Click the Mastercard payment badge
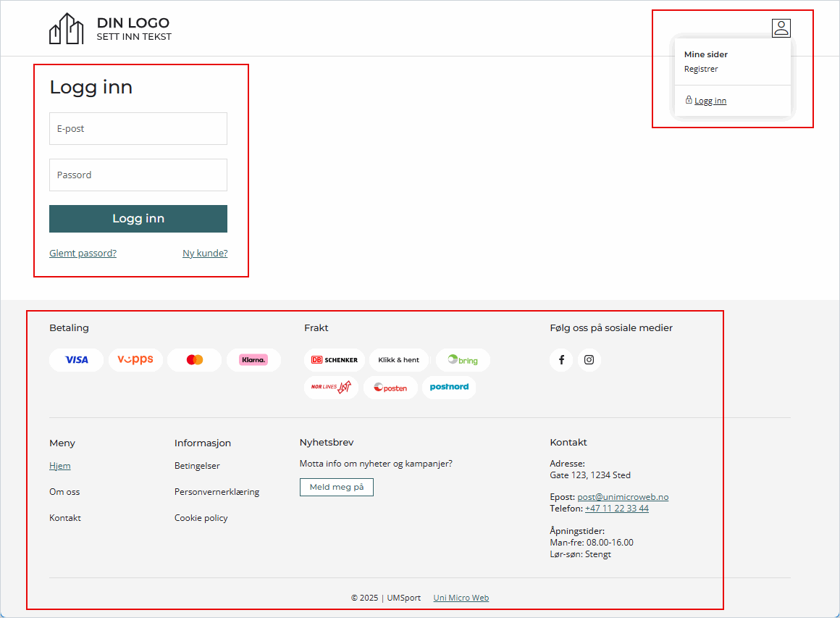The height and width of the screenshot is (618, 840). pyautogui.click(x=194, y=360)
